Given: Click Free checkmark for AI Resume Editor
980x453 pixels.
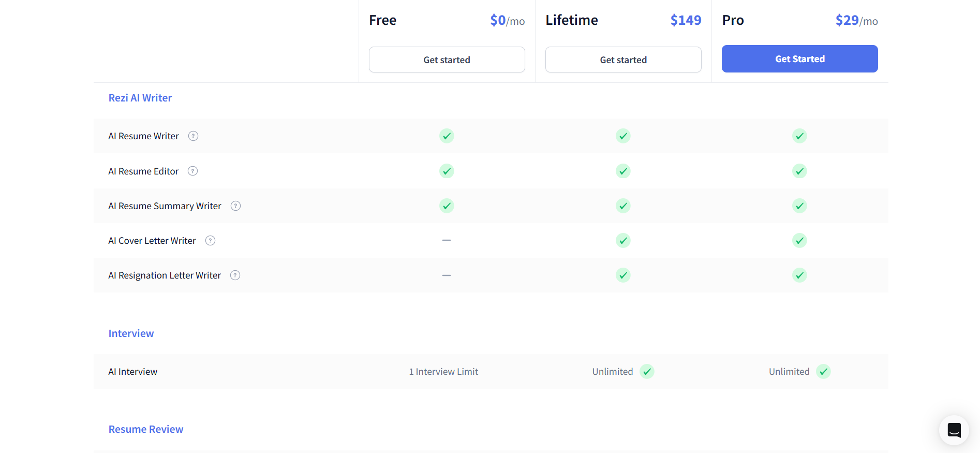Looking at the screenshot, I should point(447,171).
